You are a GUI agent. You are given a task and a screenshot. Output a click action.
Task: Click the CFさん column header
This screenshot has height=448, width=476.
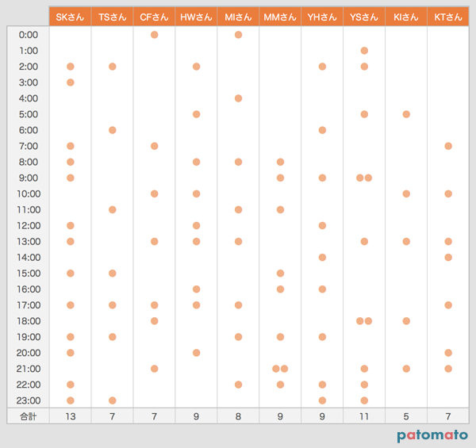[154, 17]
